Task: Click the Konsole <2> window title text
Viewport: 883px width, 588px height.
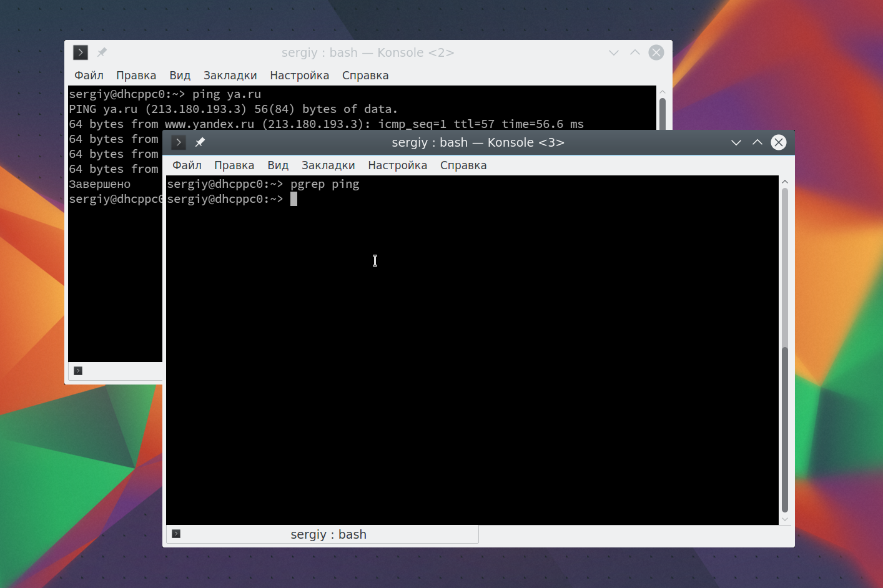Action: click(x=367, y=52)
